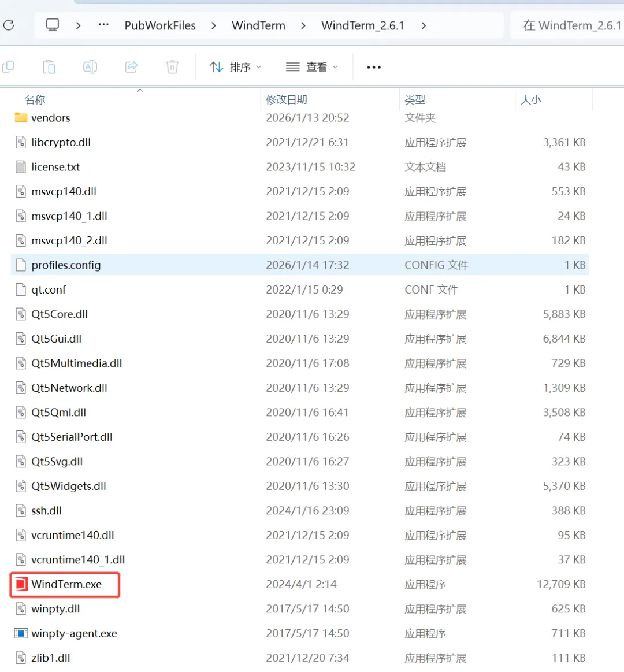The width and height of the screenshot is (624, 672).
Task: Select the Qt5Widgets.dll file icon
Action: coord(21,486)
